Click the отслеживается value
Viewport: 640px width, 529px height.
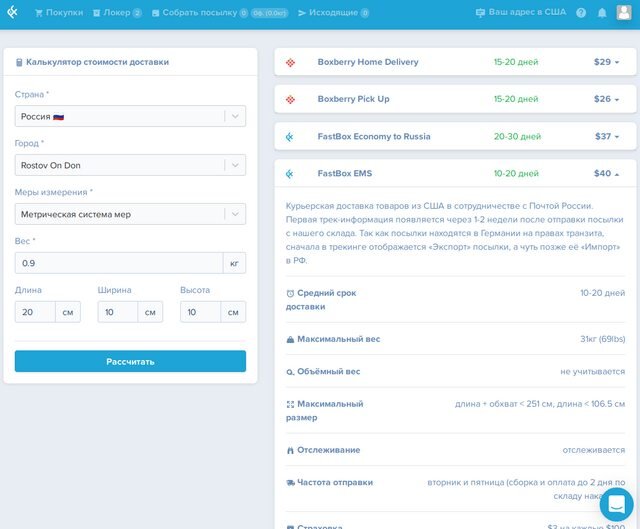594,450
